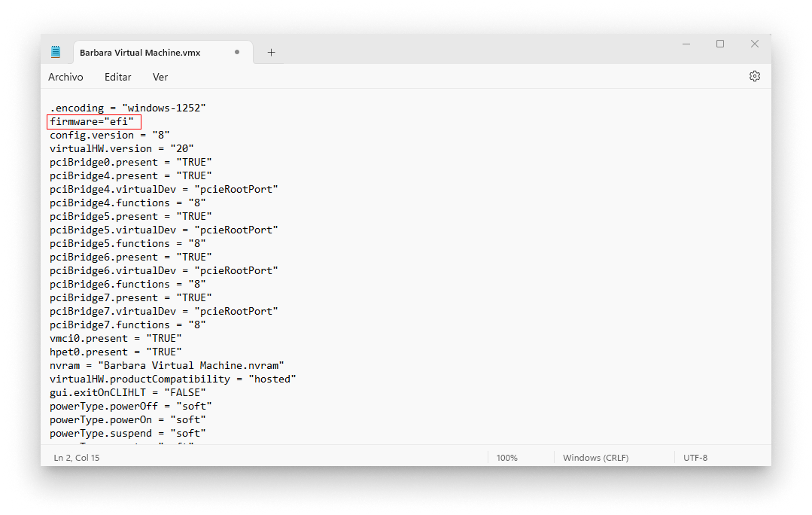Click the virtualHW.version = "20" line

[121, 149]
